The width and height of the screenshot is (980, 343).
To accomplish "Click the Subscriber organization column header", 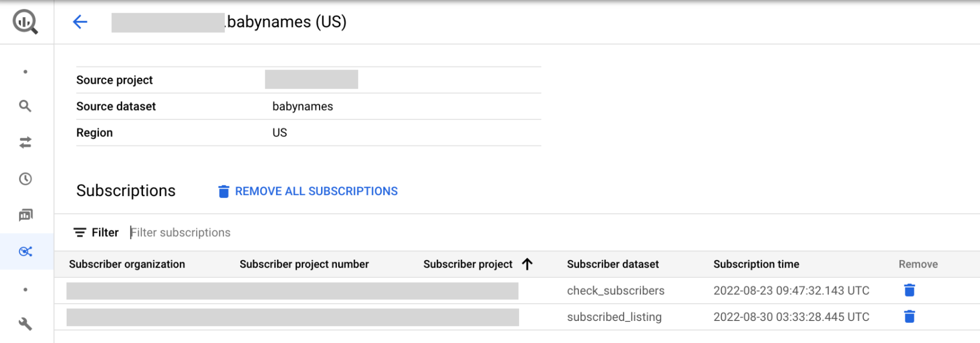I will tap(127, 264).
